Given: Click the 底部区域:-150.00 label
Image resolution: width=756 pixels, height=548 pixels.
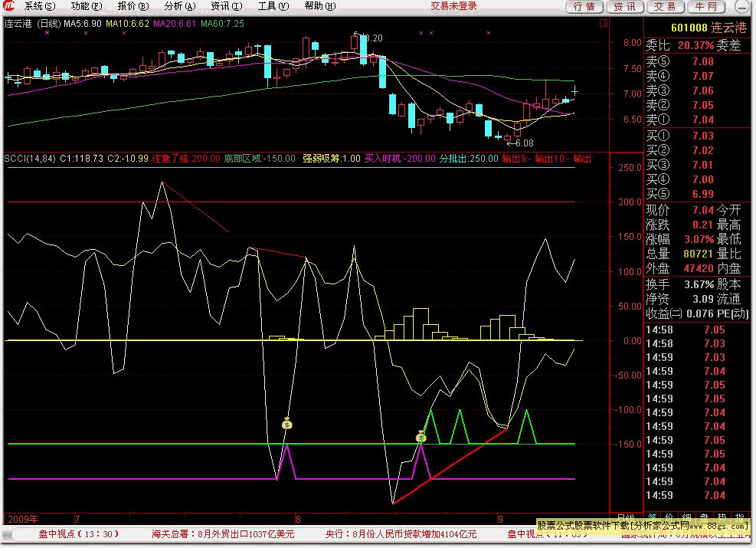Looking at the screenshot, I should (260, 158).
